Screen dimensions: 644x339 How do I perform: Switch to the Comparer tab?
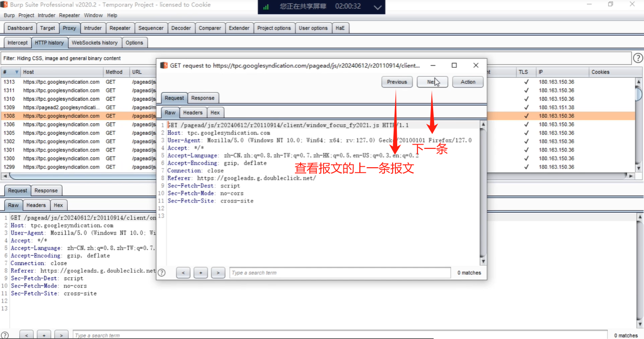coord(210,28)
